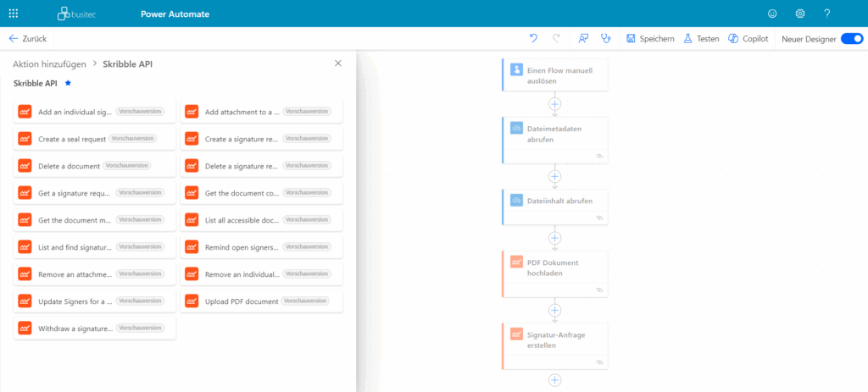Select the Add attachment to a signature action

261,112
